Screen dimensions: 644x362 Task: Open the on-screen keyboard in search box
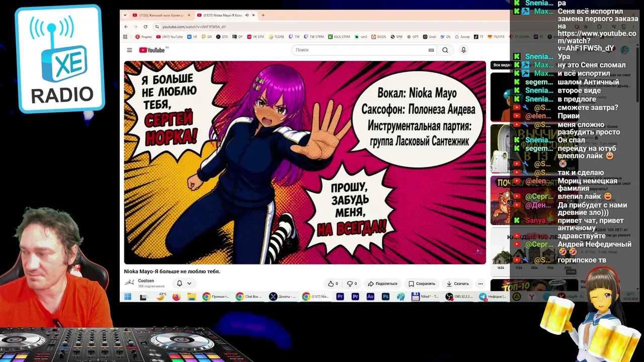pyautogui.click(x=431, y=50)
